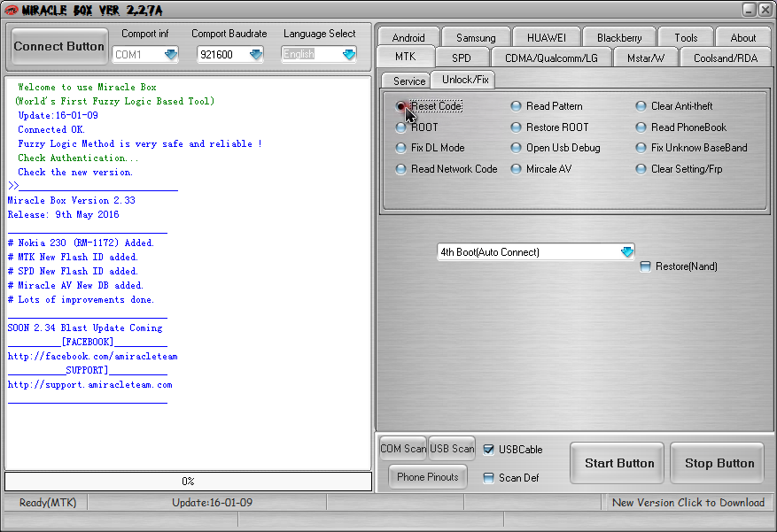The height and width of the screenshot is (532, 777).
Task: Select the ROOT radio option
Action: [416, 127]
